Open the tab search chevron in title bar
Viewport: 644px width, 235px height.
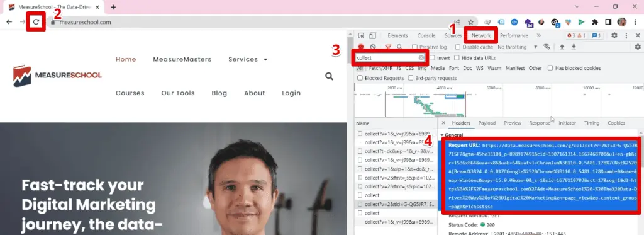pyautogui.click(x=577, y=7)
